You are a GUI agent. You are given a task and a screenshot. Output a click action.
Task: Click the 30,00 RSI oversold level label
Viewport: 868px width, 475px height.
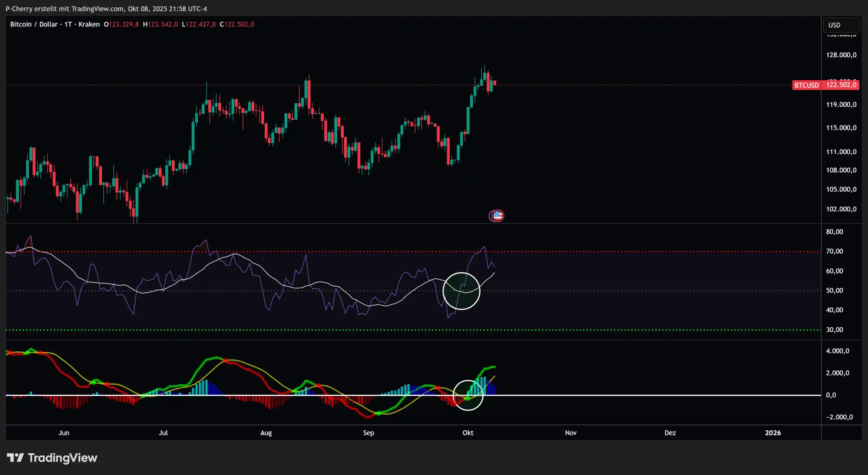point(834,330)
